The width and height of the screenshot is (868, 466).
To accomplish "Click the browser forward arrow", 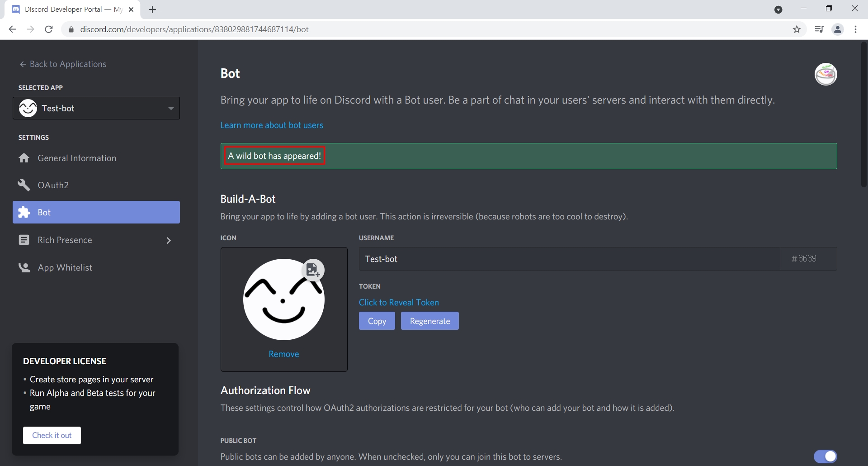I will [30, 29].
